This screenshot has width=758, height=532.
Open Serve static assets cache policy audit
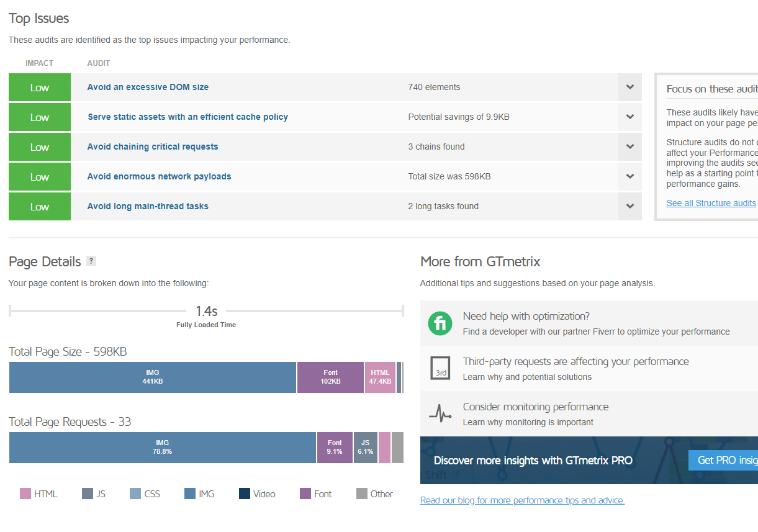pyautogui.click(x=187, y=117)
